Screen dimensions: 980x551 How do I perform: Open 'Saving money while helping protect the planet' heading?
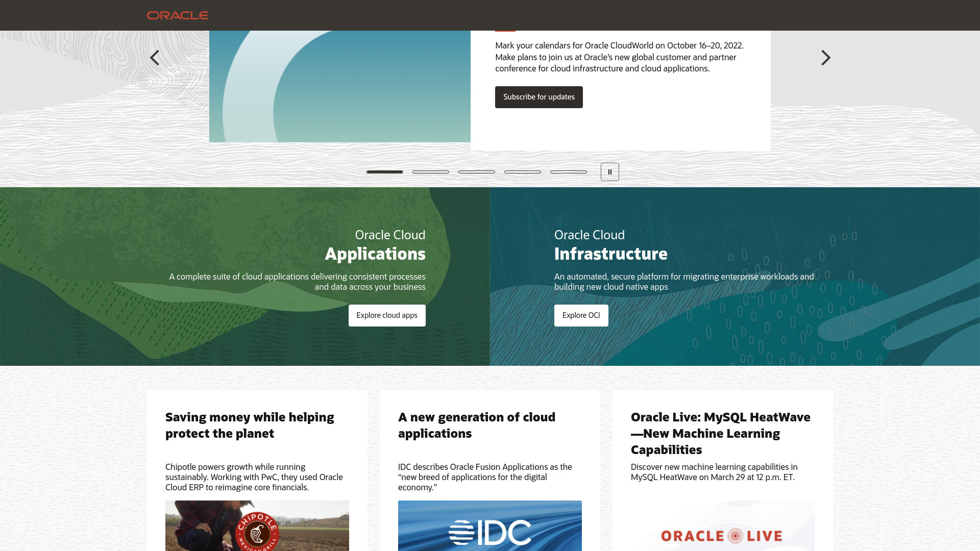250,425
